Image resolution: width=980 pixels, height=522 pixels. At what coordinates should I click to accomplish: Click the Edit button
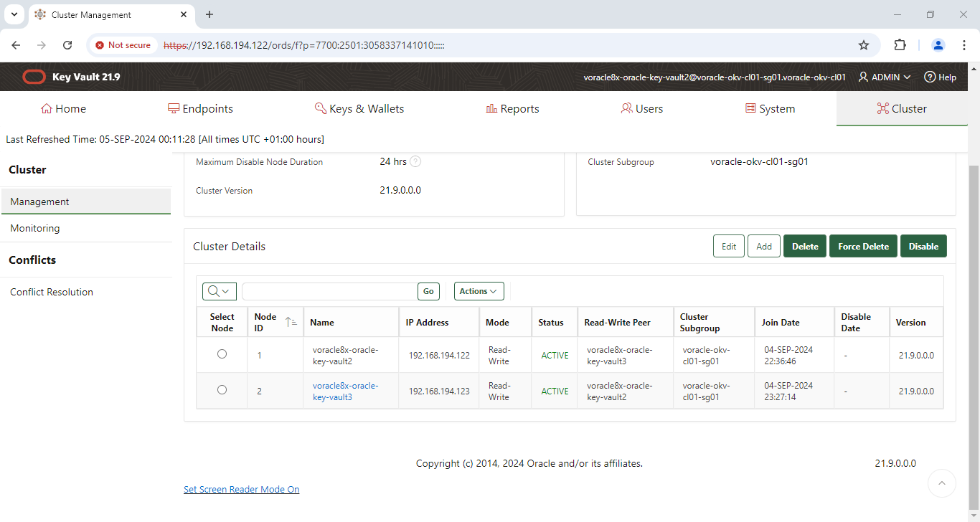click(x=729, y=246)
